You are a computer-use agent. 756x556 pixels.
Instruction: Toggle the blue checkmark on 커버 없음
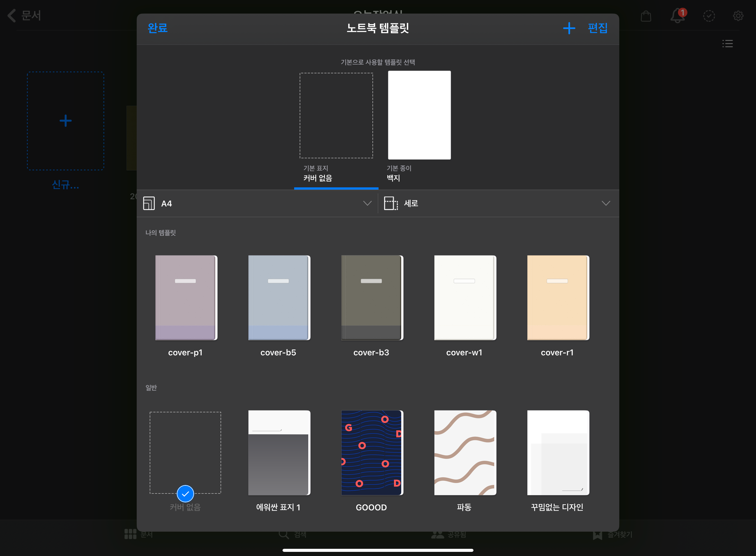click(x=185, y=494)
